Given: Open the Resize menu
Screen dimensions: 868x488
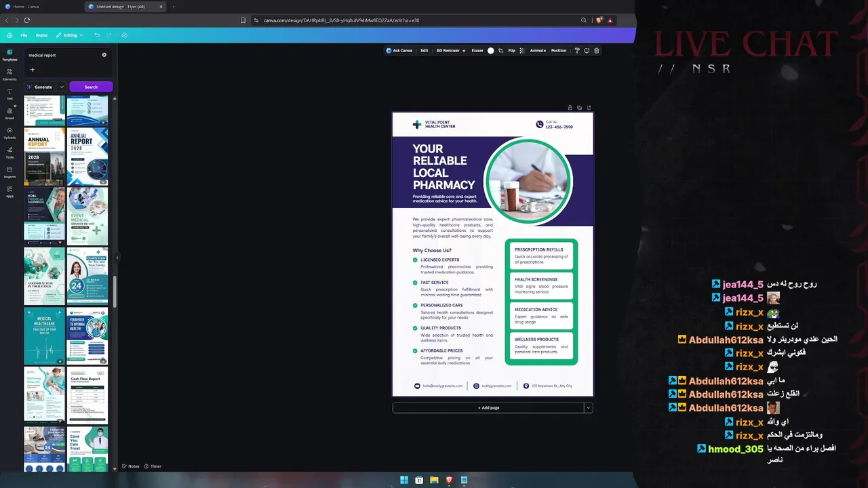Looking at the screenshot, I should pyautogui.click(x=41, y=35).
